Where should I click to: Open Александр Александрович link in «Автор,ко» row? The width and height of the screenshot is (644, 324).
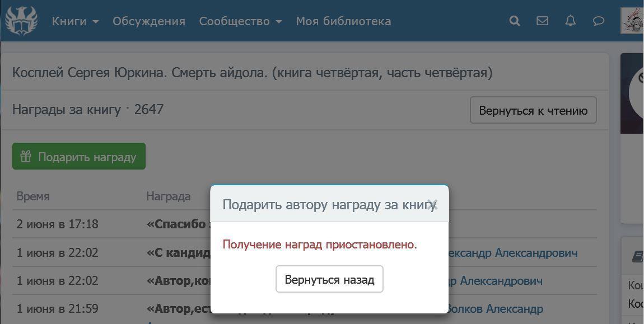(x=496, y=281)
